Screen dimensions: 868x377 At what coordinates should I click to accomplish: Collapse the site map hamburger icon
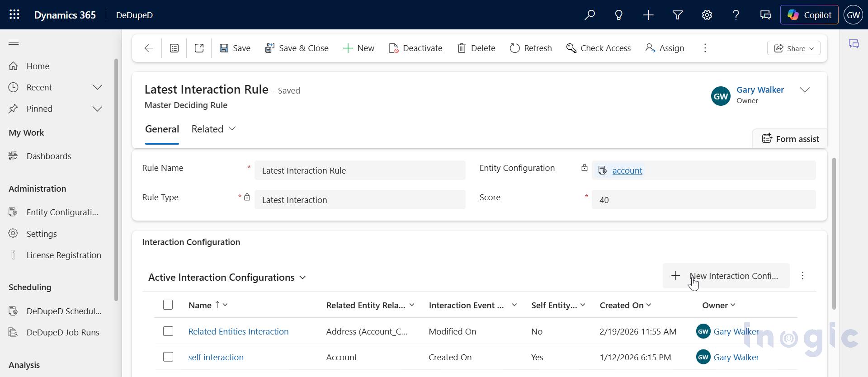pyautogui.click(x=14, y=42)
